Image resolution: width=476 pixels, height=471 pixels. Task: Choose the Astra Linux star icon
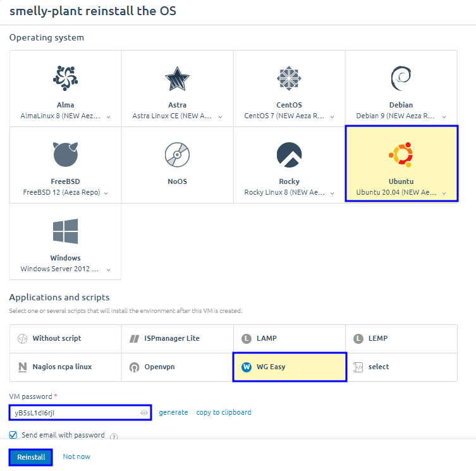[x=178, y=78]
